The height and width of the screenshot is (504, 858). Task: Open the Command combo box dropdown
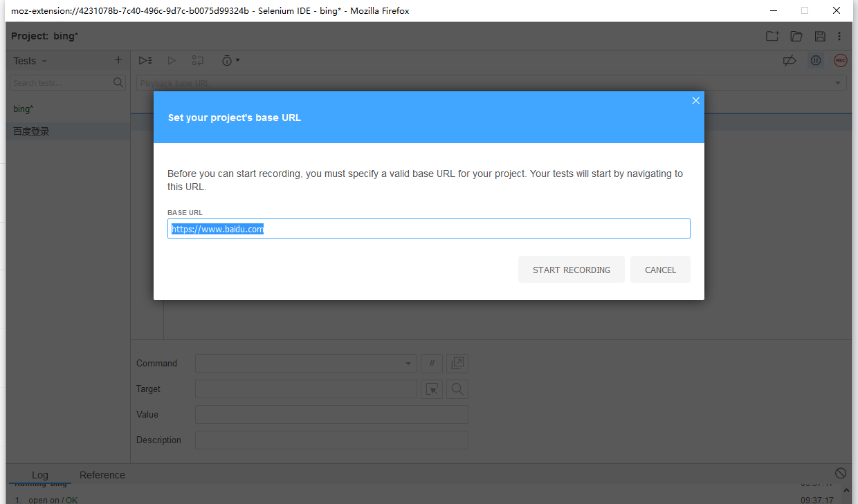pos(408,364)
